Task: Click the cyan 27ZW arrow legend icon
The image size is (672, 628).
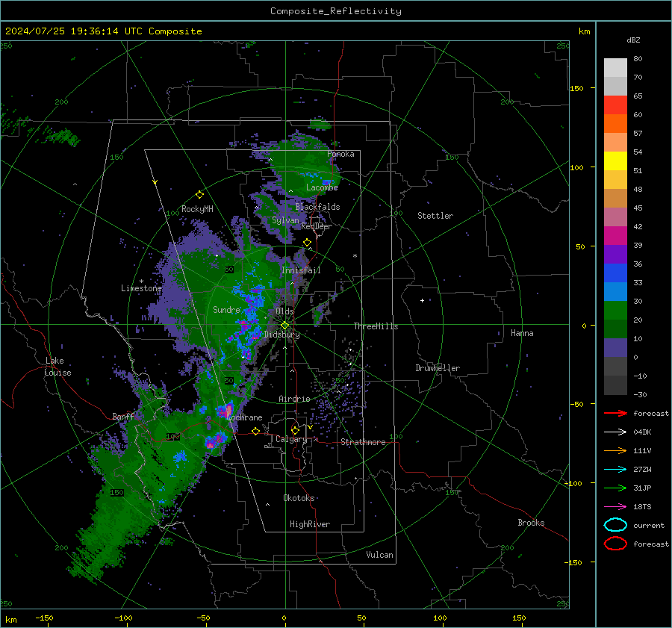Action: pos(615,470)
